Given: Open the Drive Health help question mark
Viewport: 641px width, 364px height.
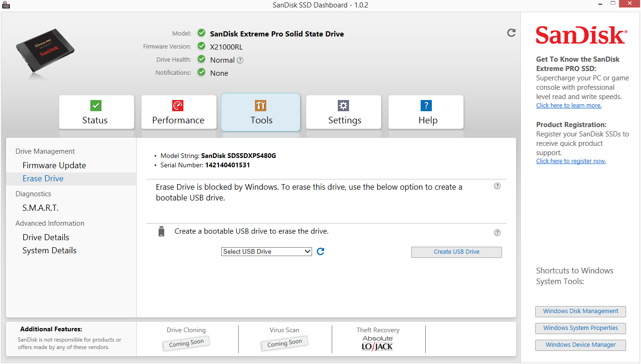Looking at the screenshot, I should tap(240, 60).
